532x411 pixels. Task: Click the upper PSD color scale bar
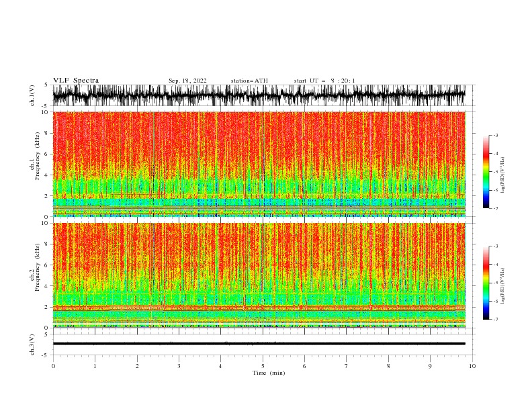486,172
